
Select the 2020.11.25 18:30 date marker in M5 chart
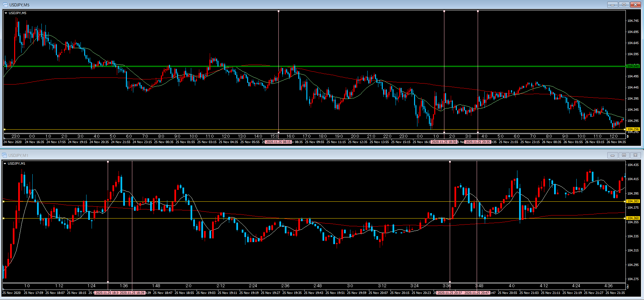[444, 142]
